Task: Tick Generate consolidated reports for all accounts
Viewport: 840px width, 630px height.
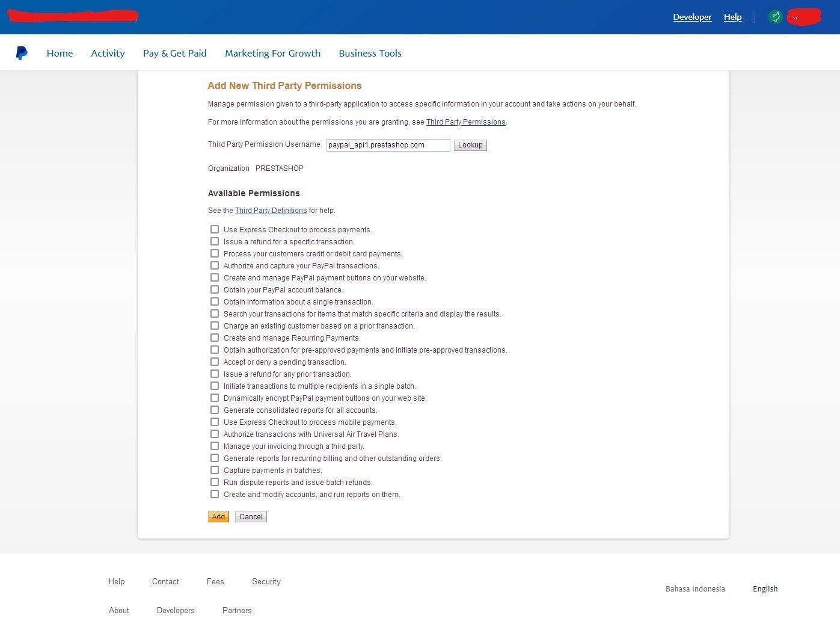Action: [215, 410]
